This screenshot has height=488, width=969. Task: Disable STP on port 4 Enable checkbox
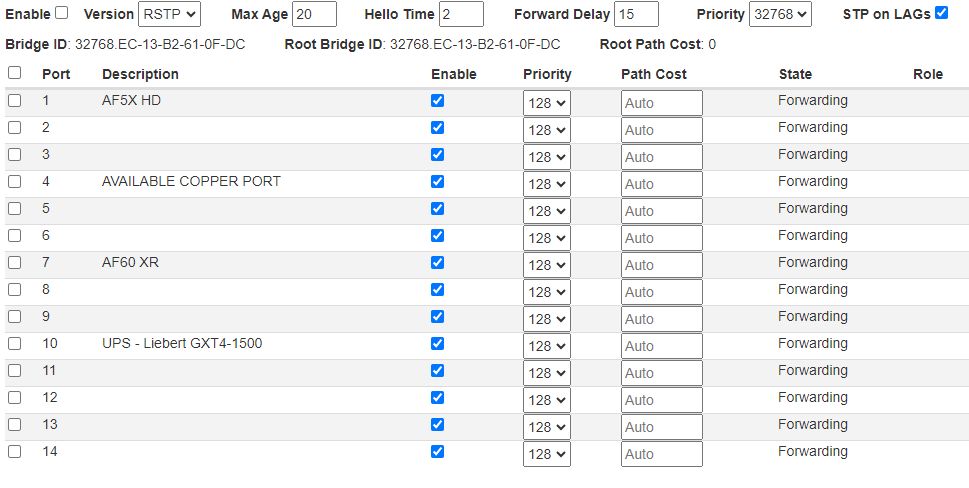[x=437, y=181]
